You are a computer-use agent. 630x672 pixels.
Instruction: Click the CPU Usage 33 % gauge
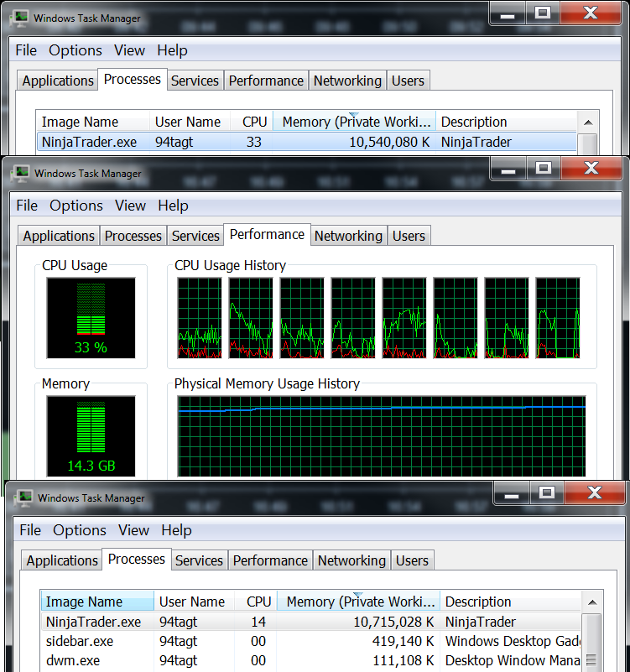[91, 318]
